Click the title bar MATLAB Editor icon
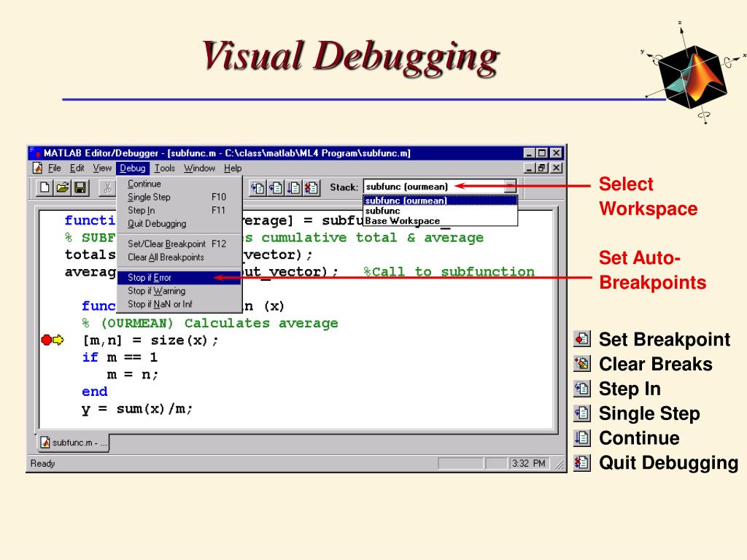This screenshot has width=747, height=560. tap(35, 153)
